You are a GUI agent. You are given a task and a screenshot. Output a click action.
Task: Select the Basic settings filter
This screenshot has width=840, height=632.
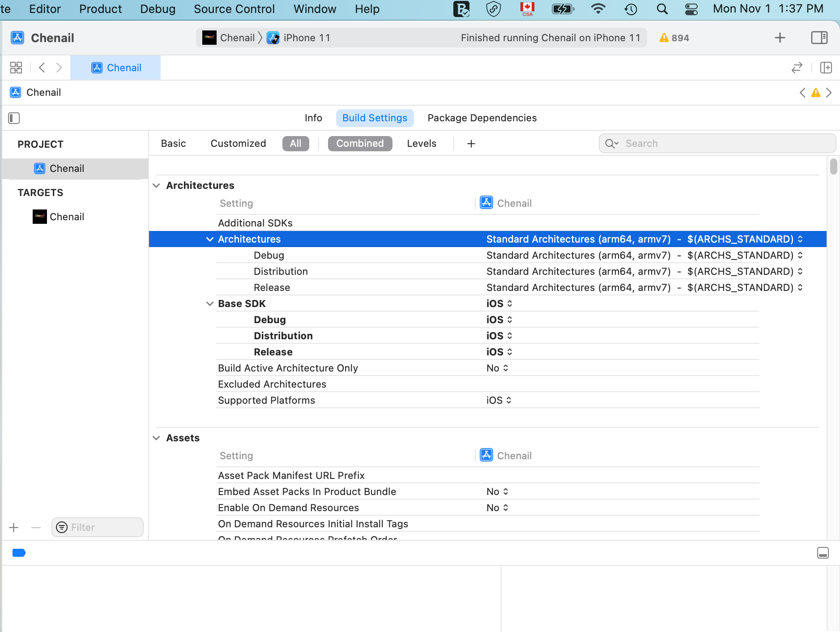(174, 144)
